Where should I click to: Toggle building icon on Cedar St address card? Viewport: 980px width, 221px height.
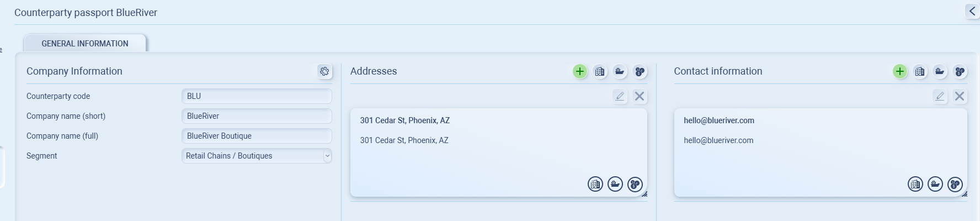click(x=595, y=184)
